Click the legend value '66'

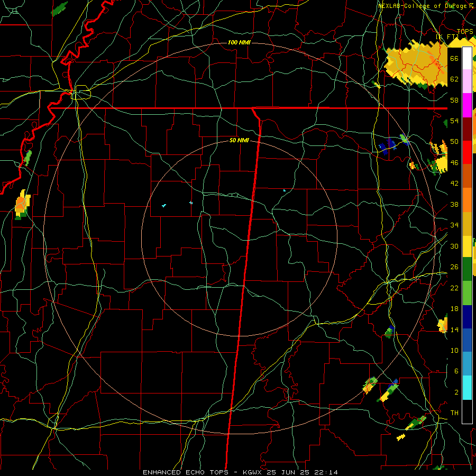(454, 58)
